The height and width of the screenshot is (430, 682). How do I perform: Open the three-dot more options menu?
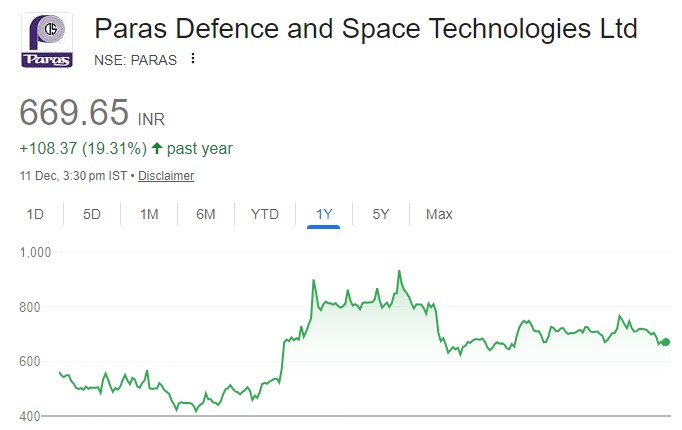(x=193, y=59)
